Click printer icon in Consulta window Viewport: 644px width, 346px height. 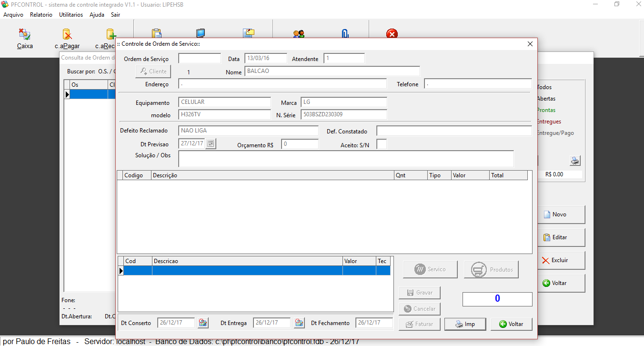coord(575,161)
